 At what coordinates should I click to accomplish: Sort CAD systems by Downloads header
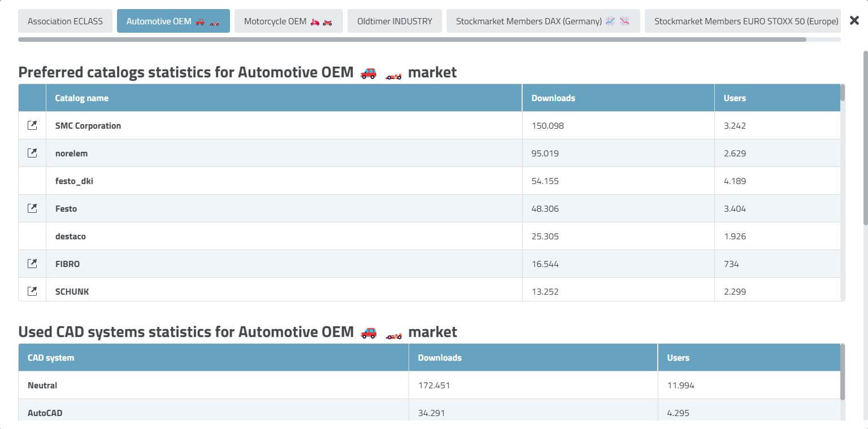pyautogui.click(x=533, y=357)
